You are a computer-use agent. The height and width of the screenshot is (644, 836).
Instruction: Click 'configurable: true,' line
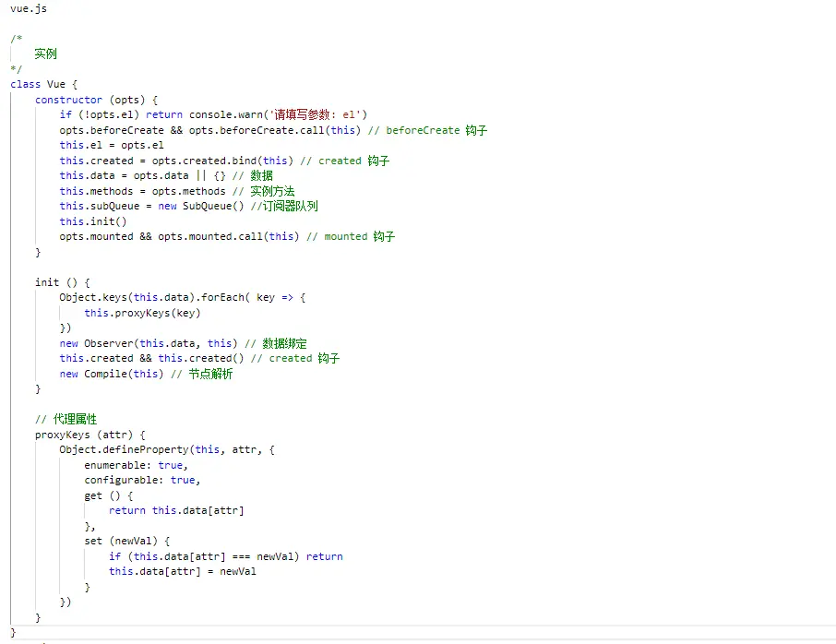point(142,480)
